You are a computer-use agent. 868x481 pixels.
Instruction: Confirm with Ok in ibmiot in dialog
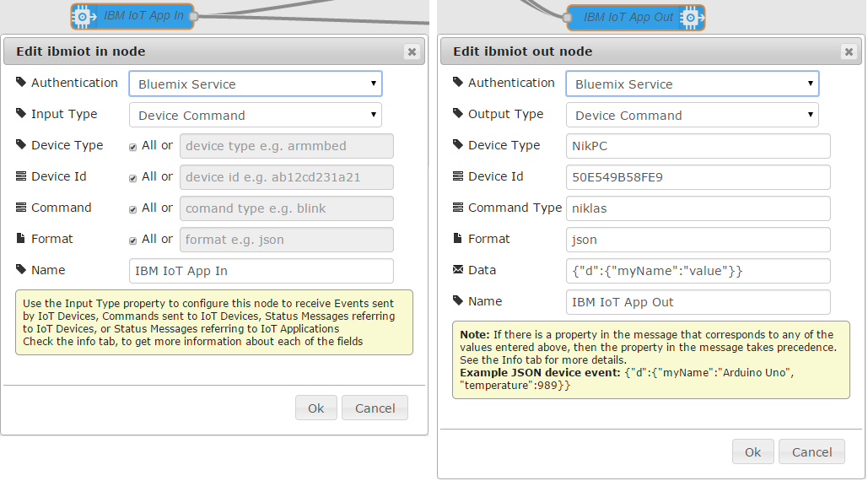click(316, 408)
